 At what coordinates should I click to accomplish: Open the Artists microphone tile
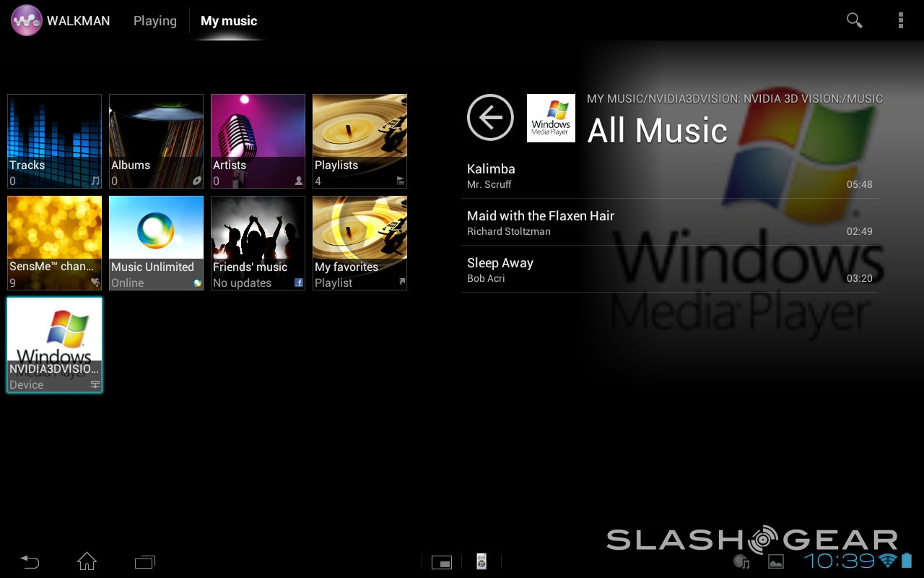point(258,141)
